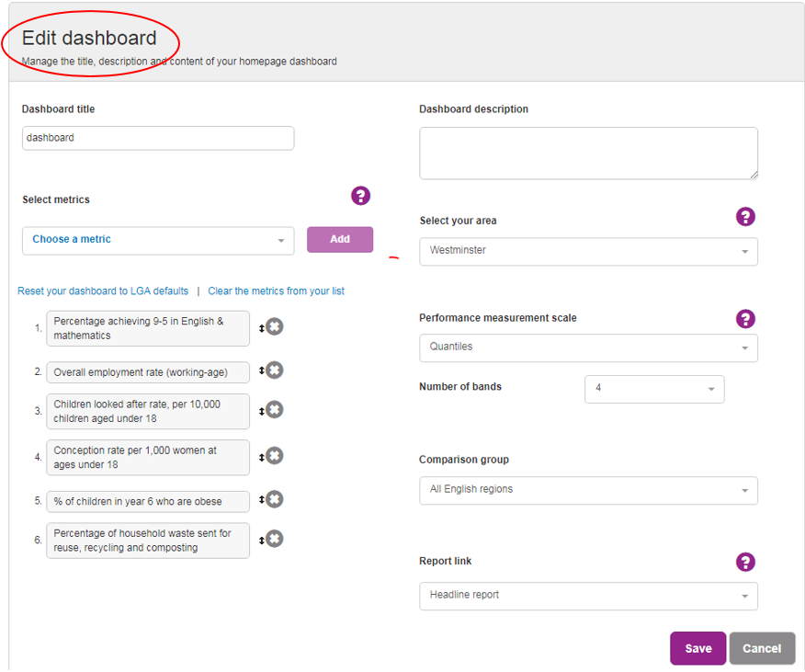Viewport: 805px width, 672px height.
Task: Reset your dashboard to LGA defaults
Action: [x=103, y=291]
